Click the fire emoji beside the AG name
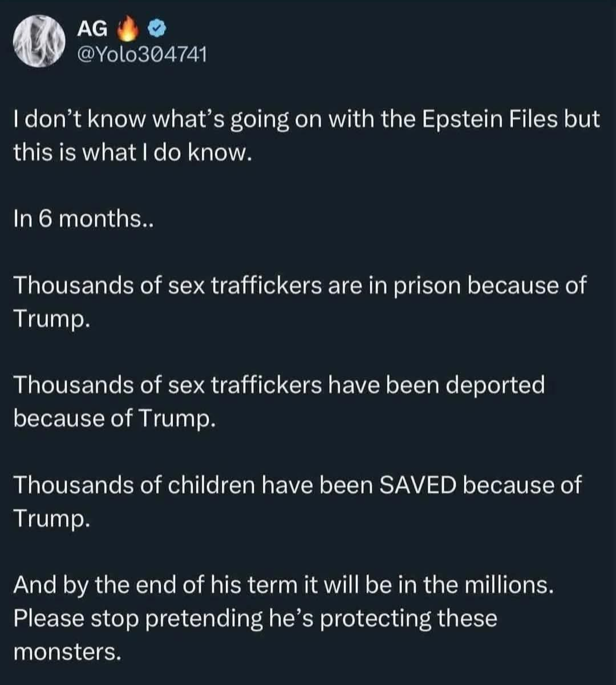616x685 pixels. 127,29
